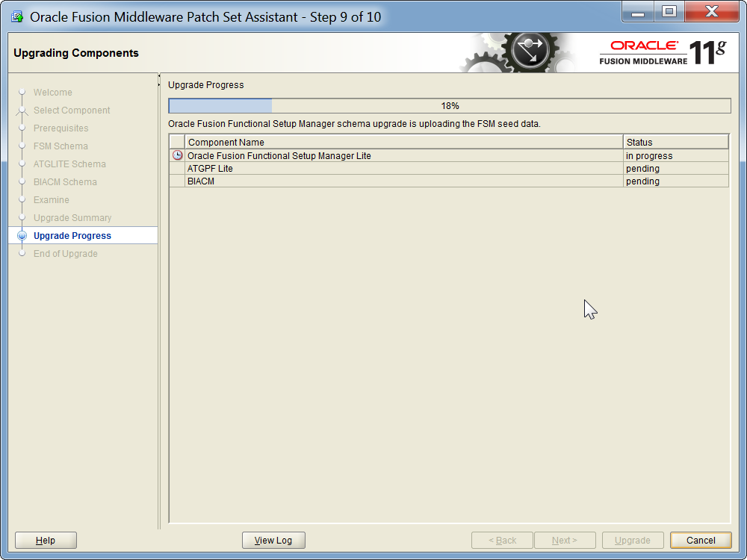
Task: Open the Help button
Action: click(46, 540)
